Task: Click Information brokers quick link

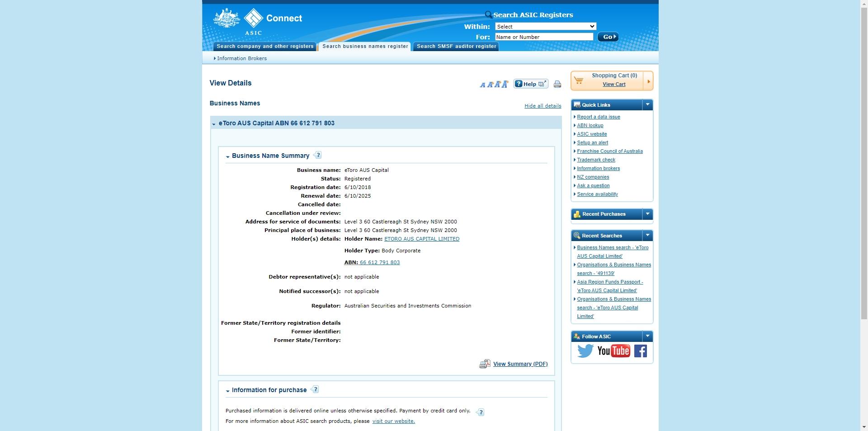Action: coord(598,169)
